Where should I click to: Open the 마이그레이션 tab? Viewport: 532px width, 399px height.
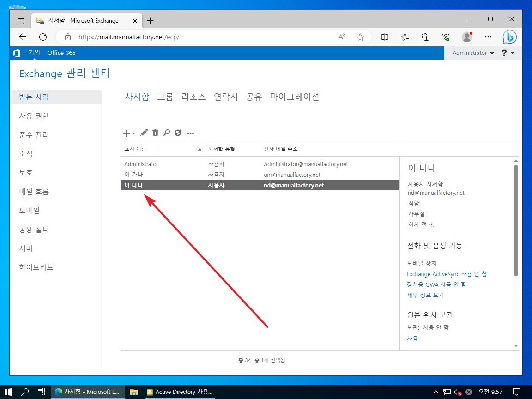coord(295,97)
